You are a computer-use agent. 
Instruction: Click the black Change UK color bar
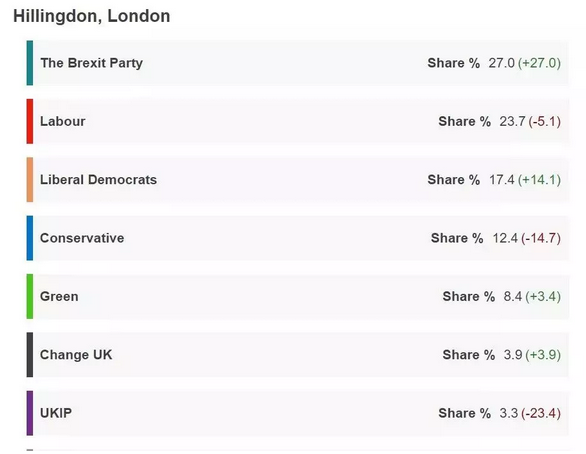[x=30, y=354]
